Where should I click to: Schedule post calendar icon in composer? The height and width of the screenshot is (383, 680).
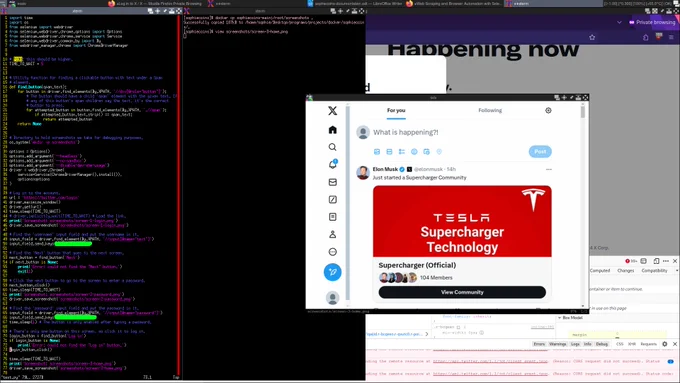(x=427, y=151)
